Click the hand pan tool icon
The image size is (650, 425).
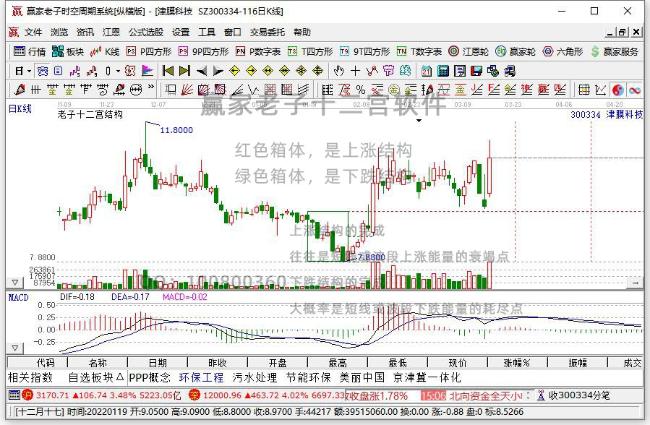(x=339, y=71)
